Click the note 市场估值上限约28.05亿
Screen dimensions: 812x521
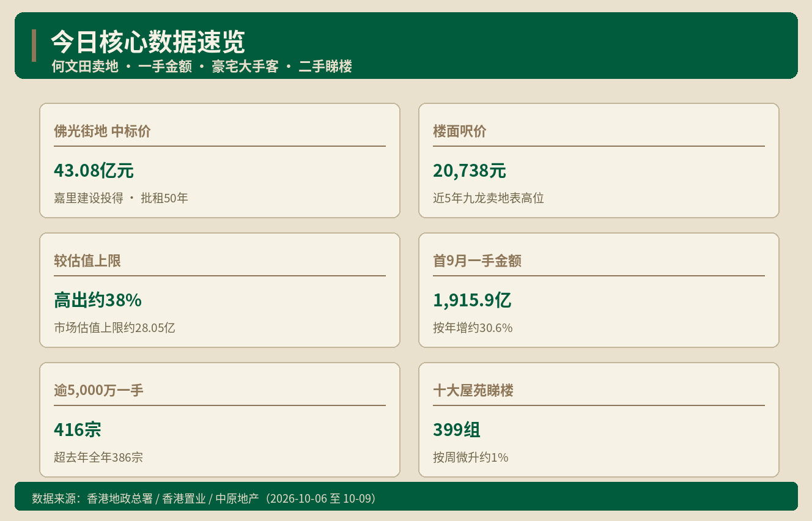click(114, 328)
